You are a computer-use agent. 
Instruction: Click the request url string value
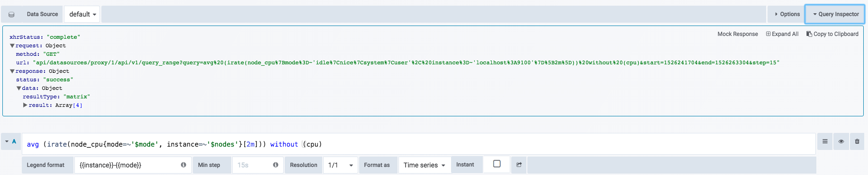pos(406,63)
